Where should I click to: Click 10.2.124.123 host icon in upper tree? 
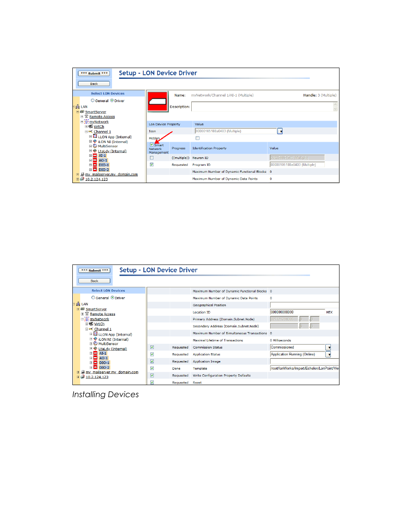tap(82, 179)
